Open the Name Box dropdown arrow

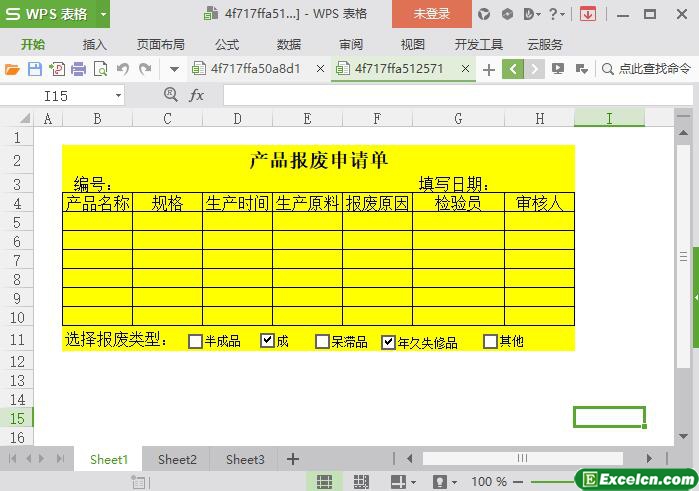point(118,95)
